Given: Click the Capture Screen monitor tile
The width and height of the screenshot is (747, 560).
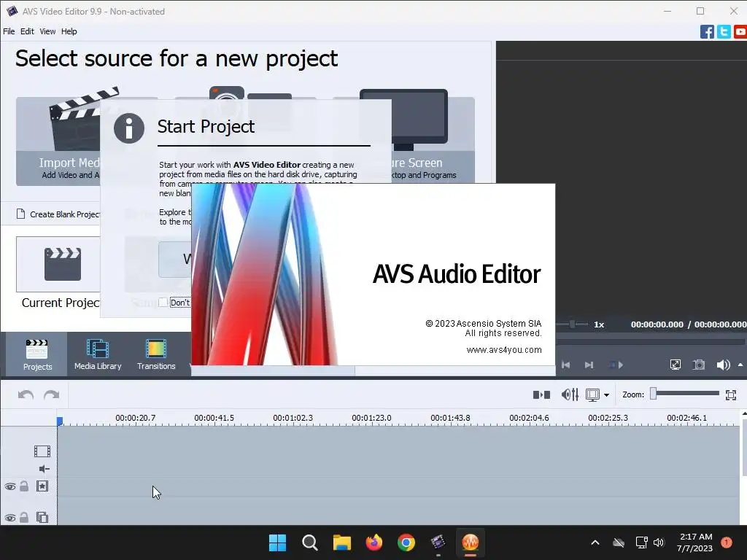Looking at the screenshot, I should click(x=433, y=136).
